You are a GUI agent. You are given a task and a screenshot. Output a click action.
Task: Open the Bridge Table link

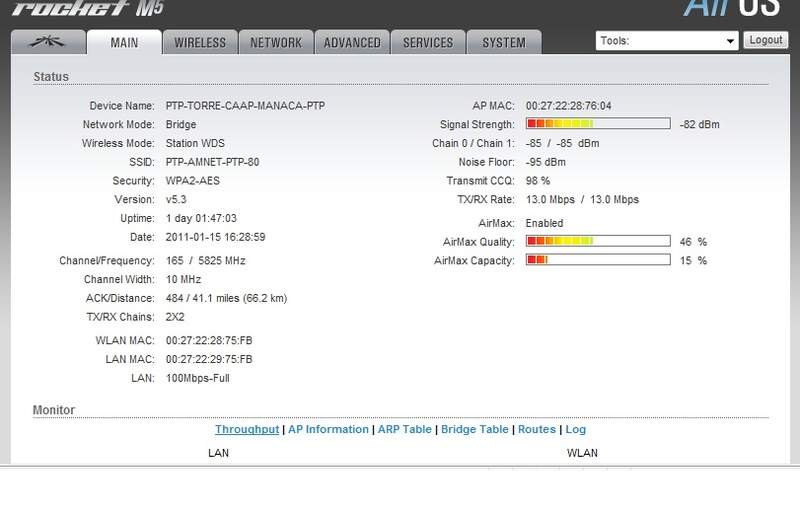[474, 429]
